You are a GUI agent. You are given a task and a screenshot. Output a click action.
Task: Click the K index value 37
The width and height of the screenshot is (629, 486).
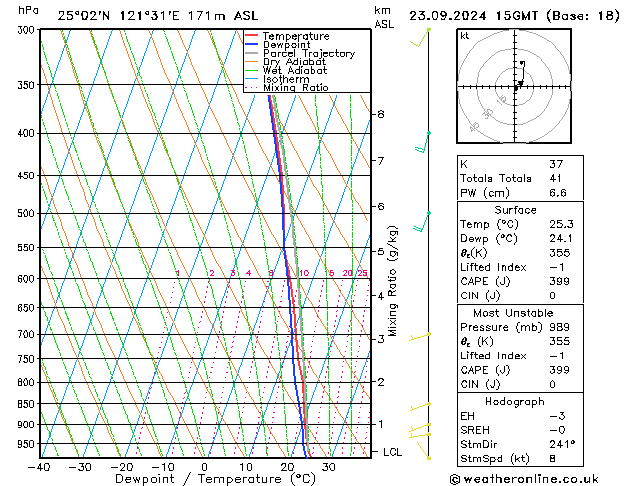coord(556,164)
